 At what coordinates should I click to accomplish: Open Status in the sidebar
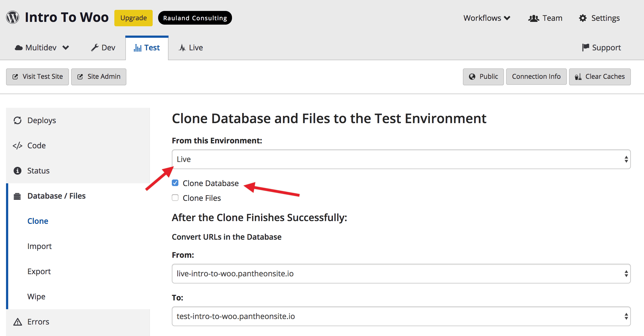pos(78,171)
